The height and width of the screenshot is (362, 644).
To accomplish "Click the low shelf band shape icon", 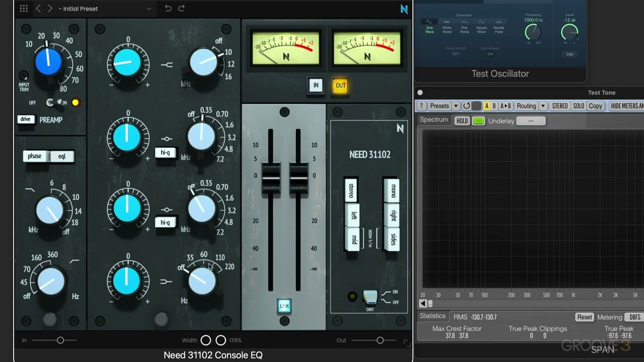I will tap(167, 282).
